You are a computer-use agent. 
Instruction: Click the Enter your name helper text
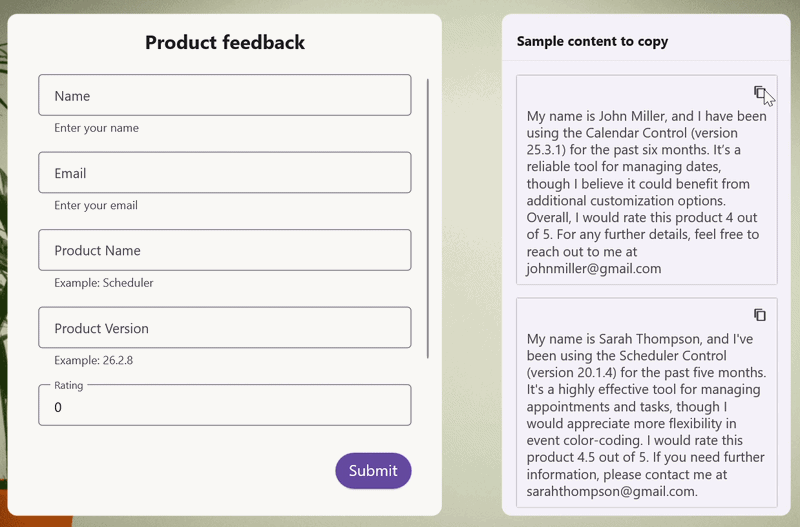pos(96,128)
